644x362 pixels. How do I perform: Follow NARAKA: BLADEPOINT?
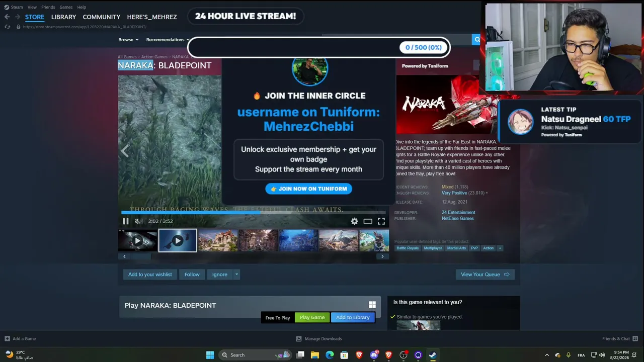tap(192, 275)
